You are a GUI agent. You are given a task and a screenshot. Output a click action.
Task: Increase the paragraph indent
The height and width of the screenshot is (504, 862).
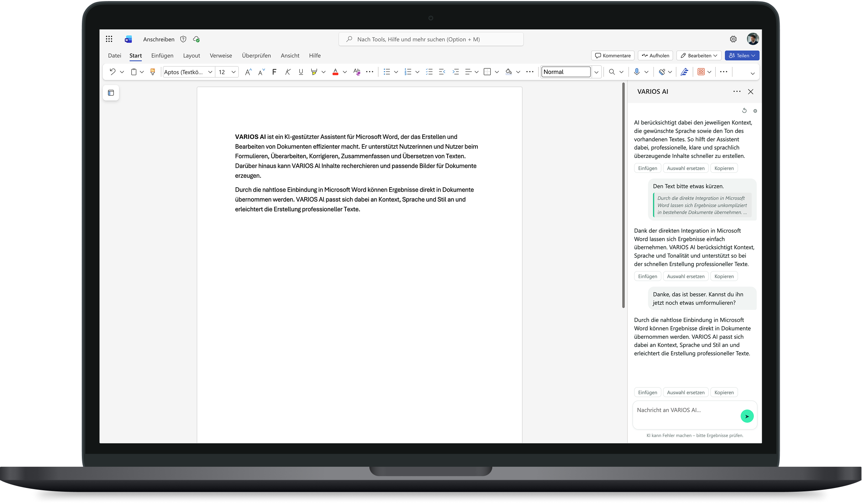(455, 72)
